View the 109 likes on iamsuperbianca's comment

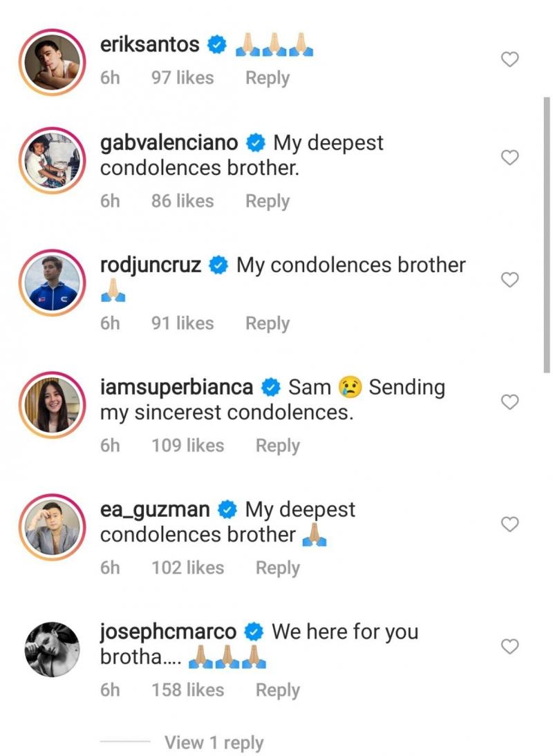click(188, 446)
